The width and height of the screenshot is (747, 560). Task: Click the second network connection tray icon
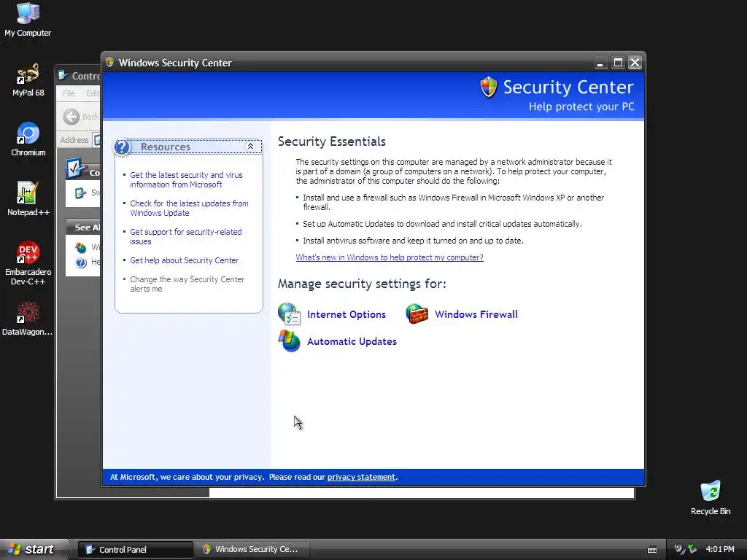pyautogui.click(x=692, y=549)
